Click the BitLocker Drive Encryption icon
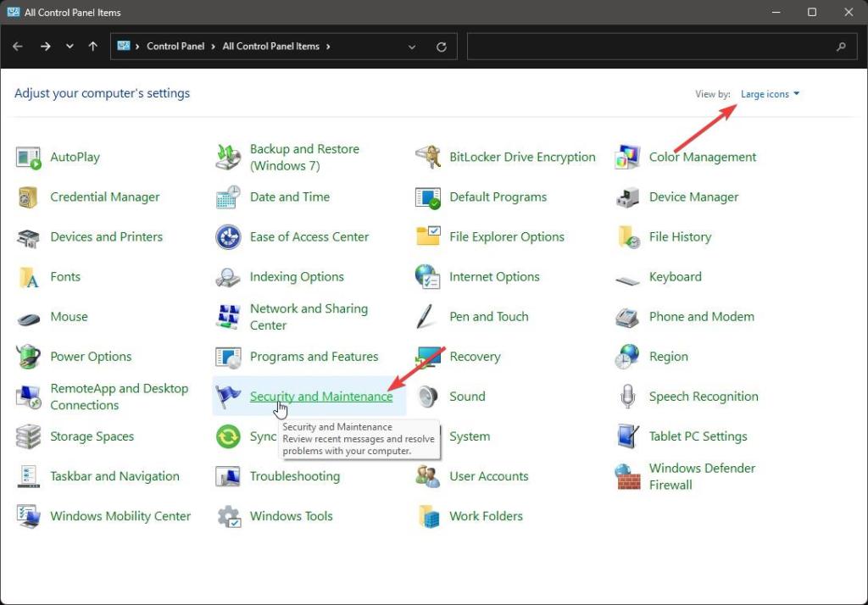Screen dimensions: 868x605 [x=428, y=158]
